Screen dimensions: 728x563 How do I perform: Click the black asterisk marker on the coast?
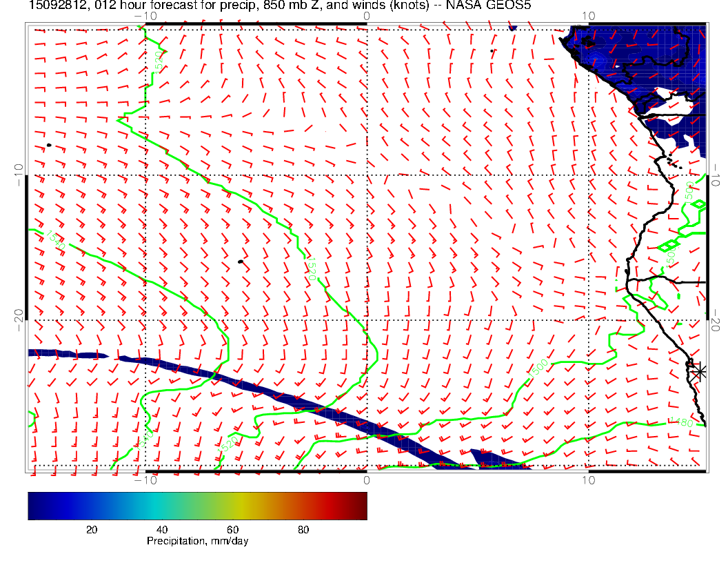tap(700, 371)
